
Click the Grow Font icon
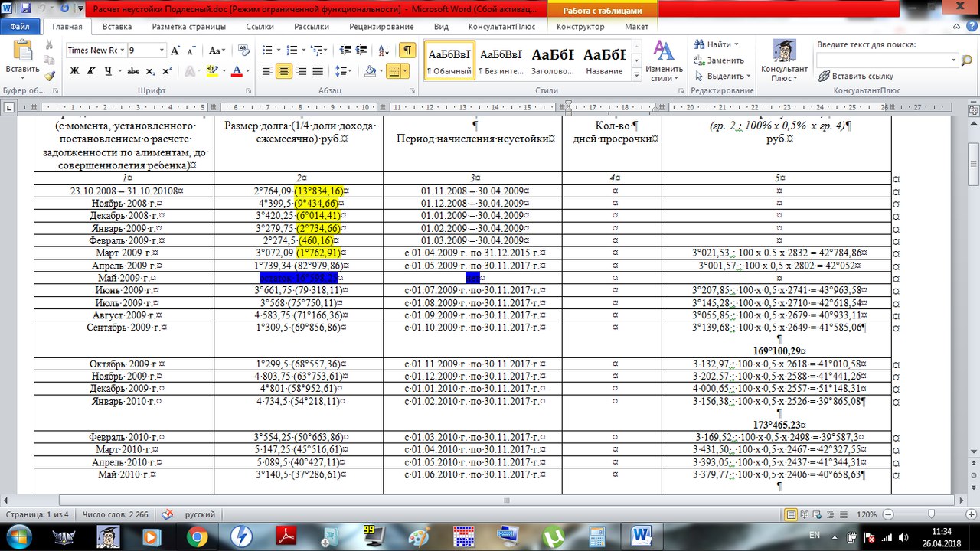(175, 50)
